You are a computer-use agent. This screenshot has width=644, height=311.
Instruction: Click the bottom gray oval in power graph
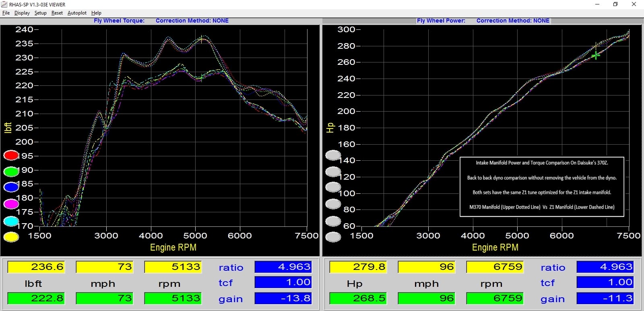tap(333, 237)
